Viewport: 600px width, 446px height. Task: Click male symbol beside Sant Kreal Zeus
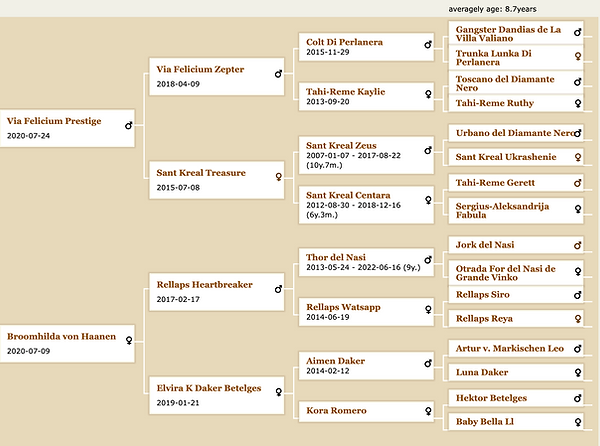pyautogui.click(x=429, y=152)
